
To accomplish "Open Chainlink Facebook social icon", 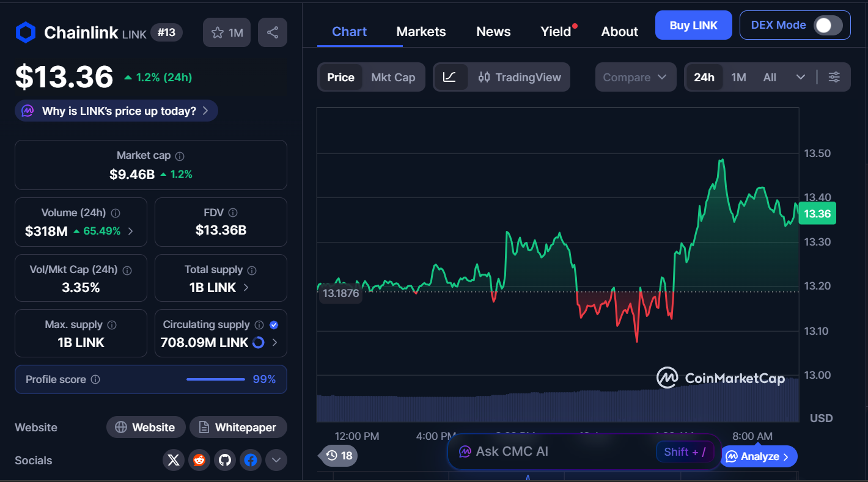I will coord(251,460).
